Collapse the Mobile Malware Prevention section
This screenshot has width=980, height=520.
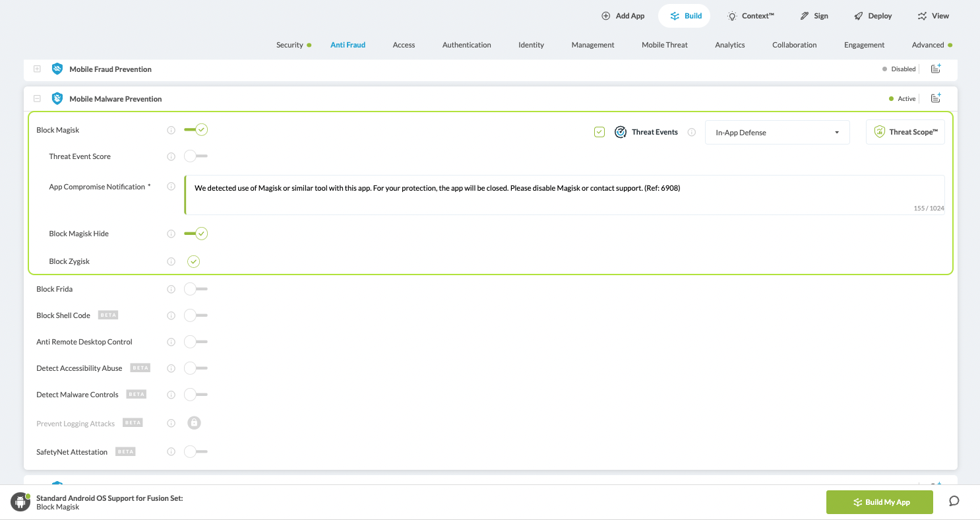[x=37, y=99]
